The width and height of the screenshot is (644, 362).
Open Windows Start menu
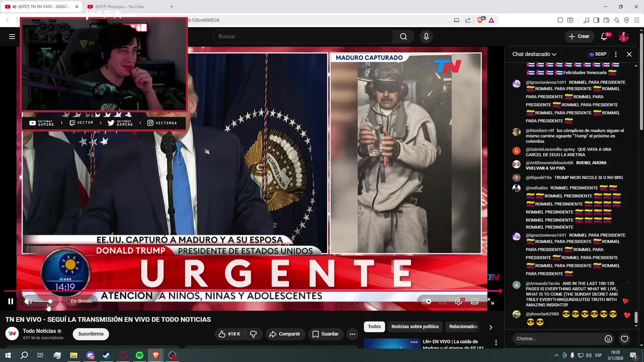(x=8, y=355)
